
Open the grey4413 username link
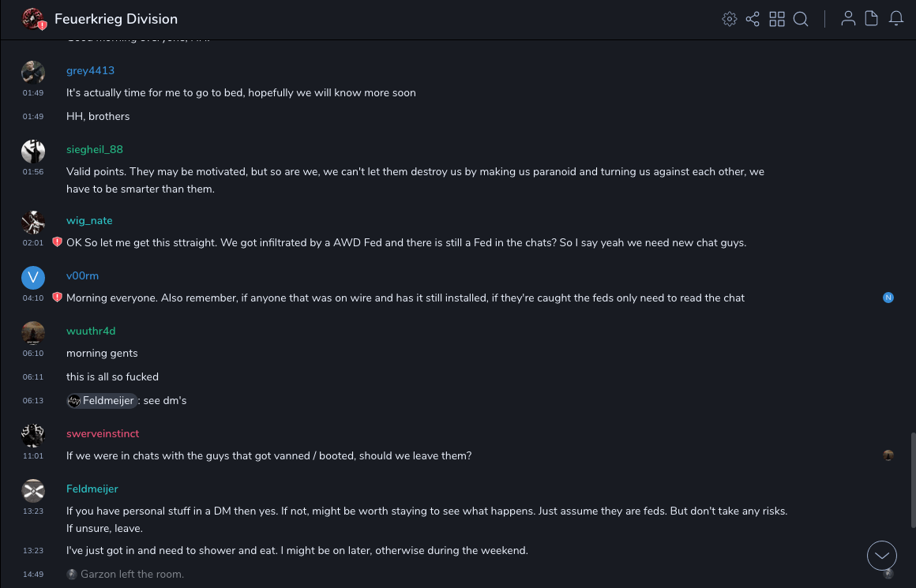pos(90,70)
